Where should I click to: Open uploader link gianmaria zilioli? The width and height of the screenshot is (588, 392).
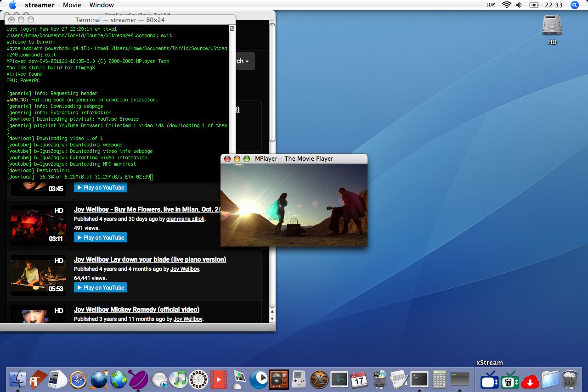185,219
